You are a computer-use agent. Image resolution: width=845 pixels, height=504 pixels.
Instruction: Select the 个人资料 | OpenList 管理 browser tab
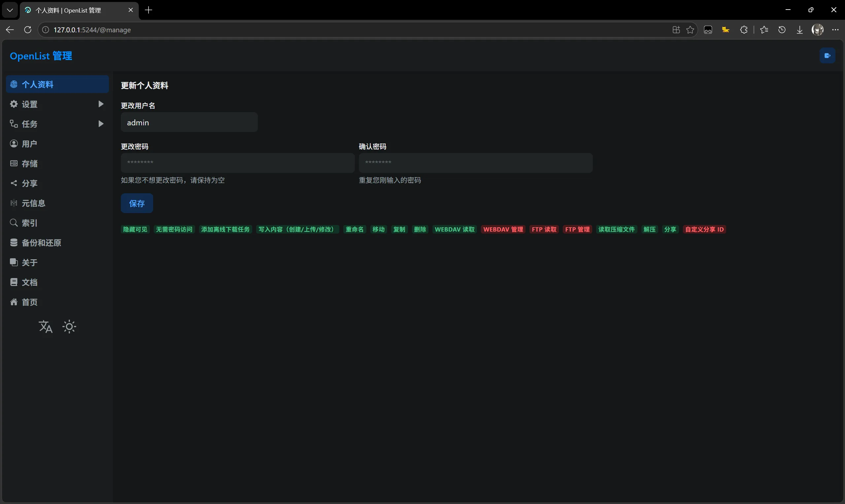pos(80,10)
